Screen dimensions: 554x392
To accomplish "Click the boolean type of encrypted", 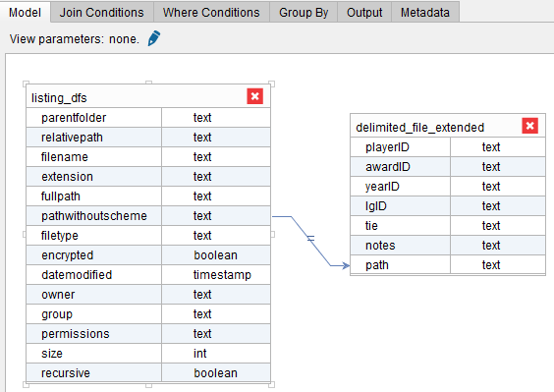I will tap(215, 255).
